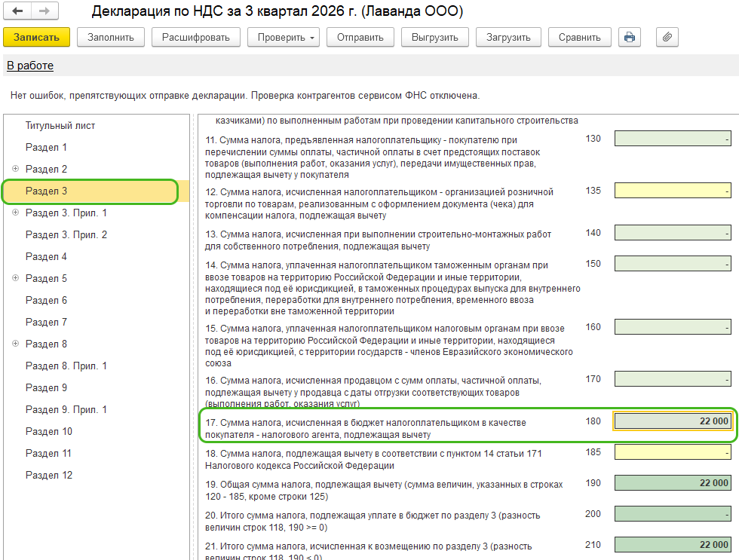Send declaration with Отправить button
739x560 pixels.
pos(360,37)
